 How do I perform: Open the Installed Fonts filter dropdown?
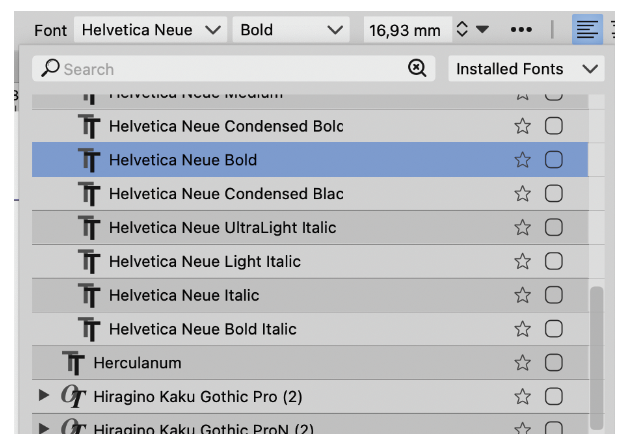pos(526,69)
